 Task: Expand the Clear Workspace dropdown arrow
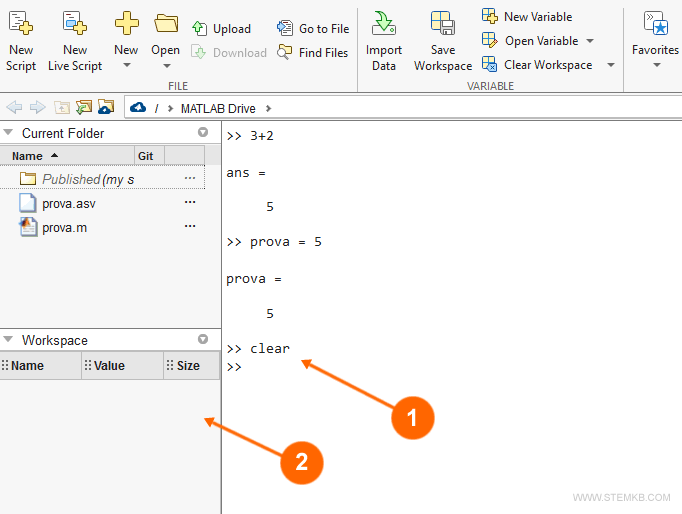610,65
